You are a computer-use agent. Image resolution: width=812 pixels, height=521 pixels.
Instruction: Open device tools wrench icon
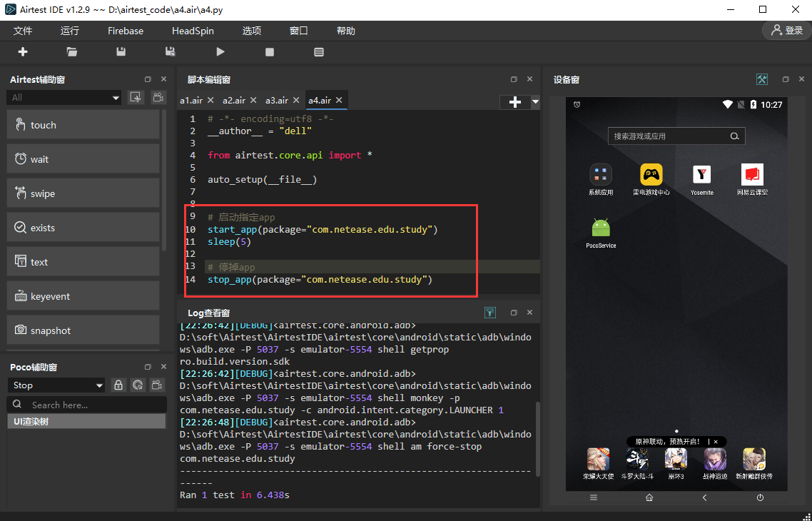pyautogui.click(x=762, y=79)
